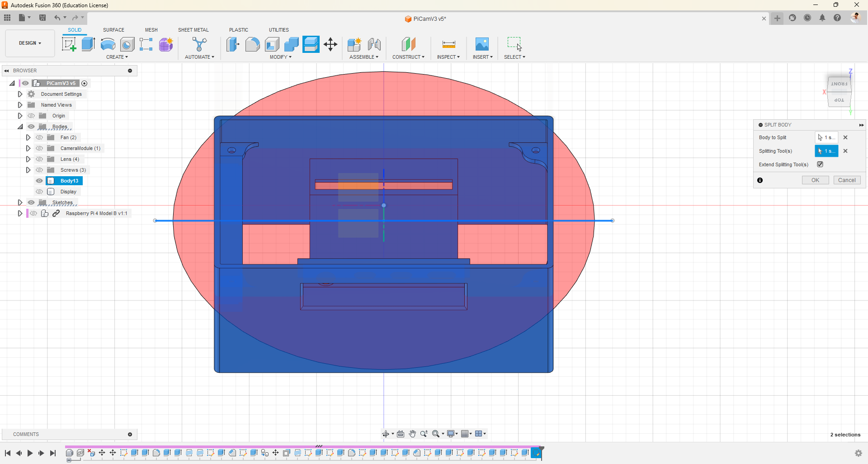Toggle visibility of Screws (3) folder
868x464 pixels.
39,170
